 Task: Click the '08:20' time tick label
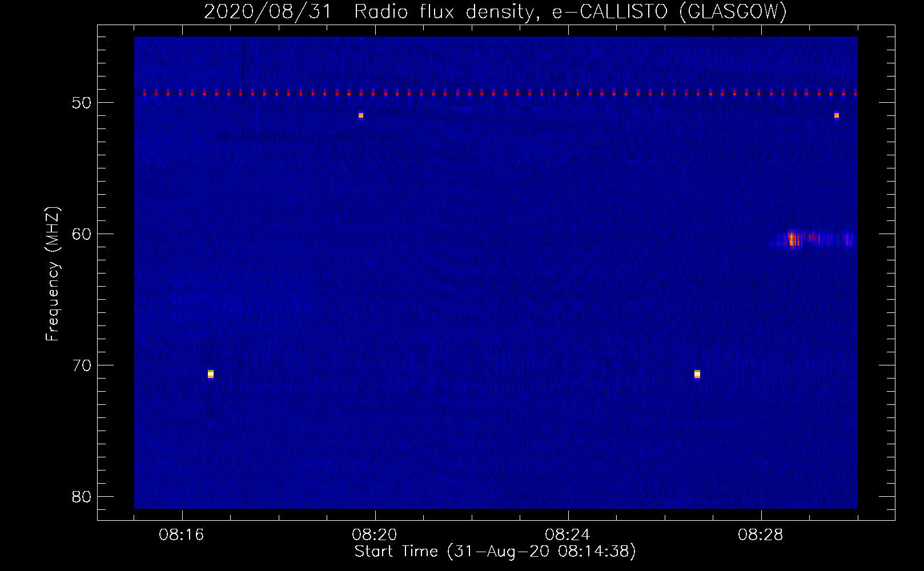375,535
